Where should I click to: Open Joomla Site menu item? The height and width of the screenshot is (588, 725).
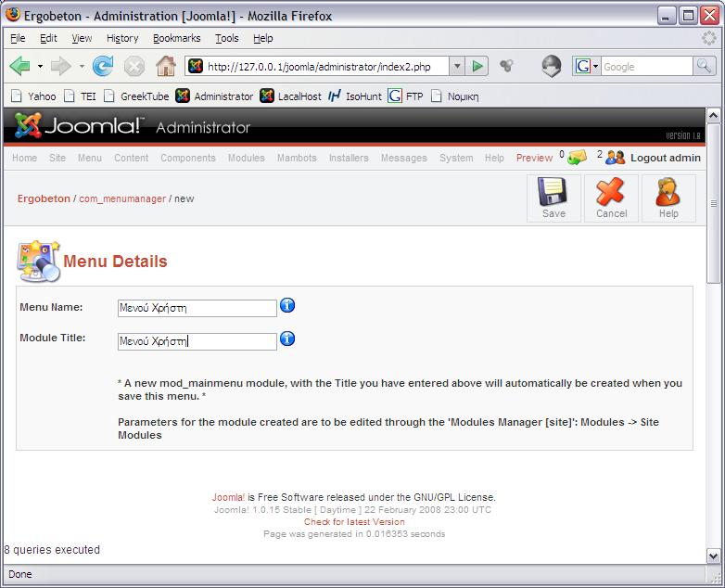click(57, 158)
